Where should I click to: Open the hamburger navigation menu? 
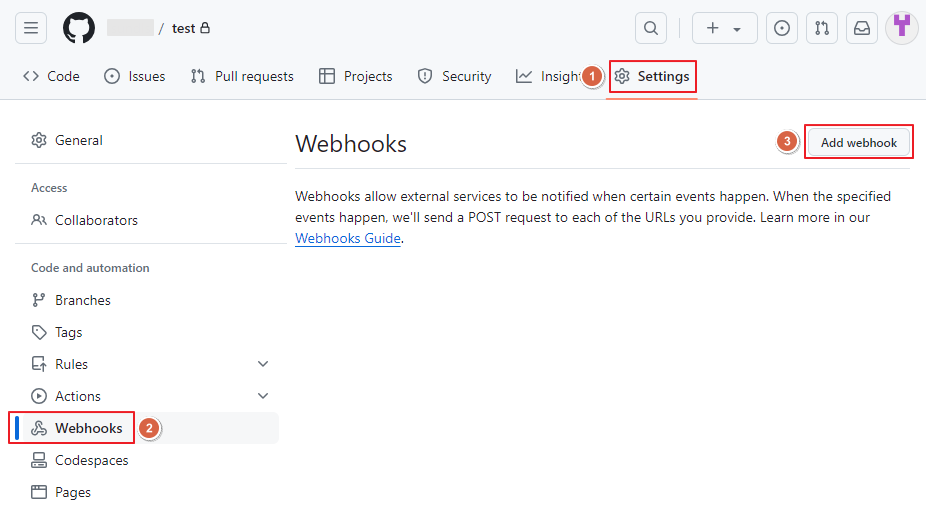click(31, 28)
